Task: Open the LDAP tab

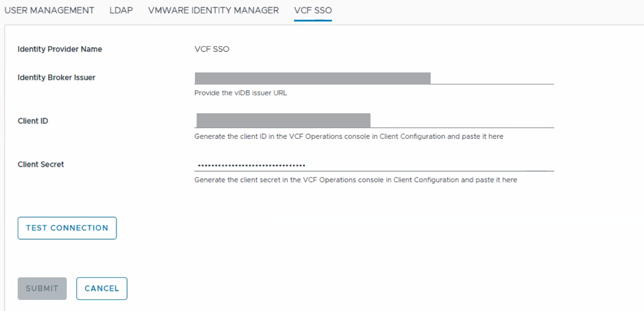Action: point(121,10)
